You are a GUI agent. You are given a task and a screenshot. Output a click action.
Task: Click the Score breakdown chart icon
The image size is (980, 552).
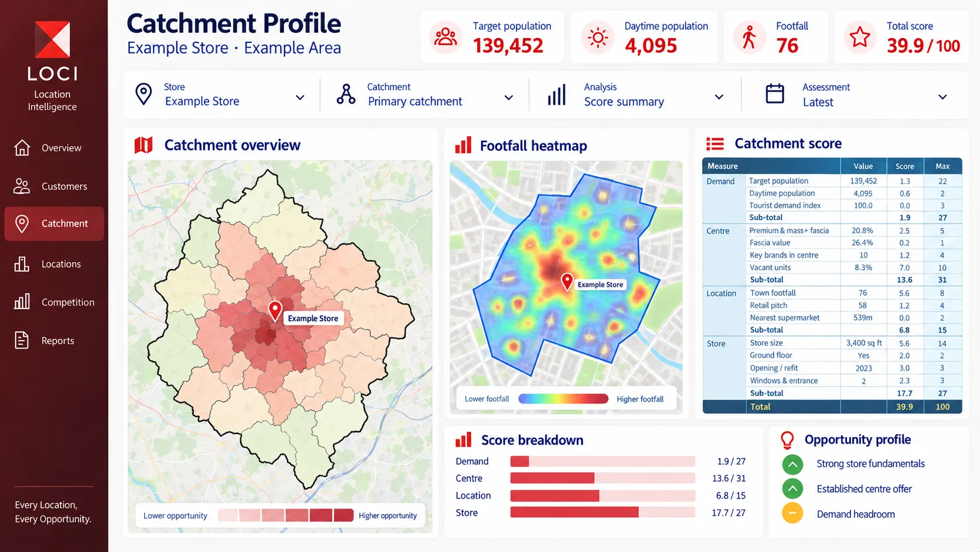(463, 440)
